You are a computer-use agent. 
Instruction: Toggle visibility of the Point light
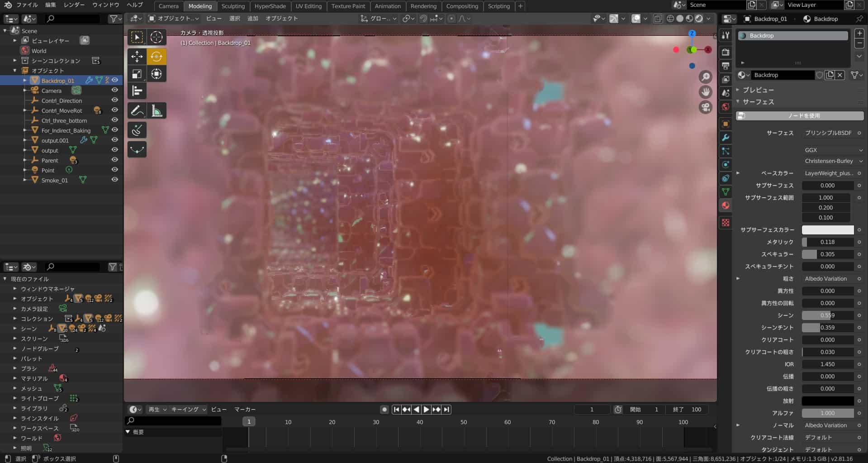tap(115, 170)
